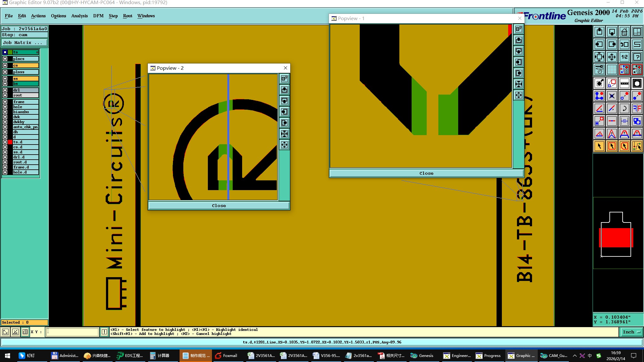Toggle display of the drl layer
This screenshot has height=362, width=644.
(5, 90)
